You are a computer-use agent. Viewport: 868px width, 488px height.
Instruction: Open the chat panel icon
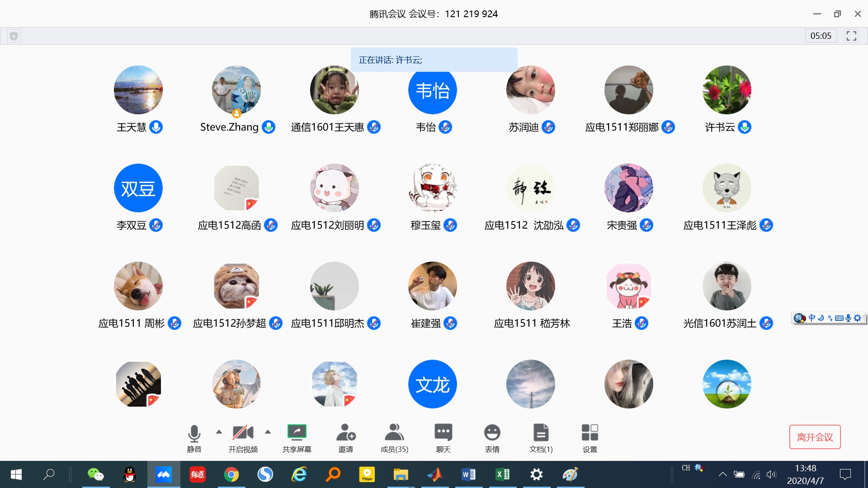[x=443, y=433]
